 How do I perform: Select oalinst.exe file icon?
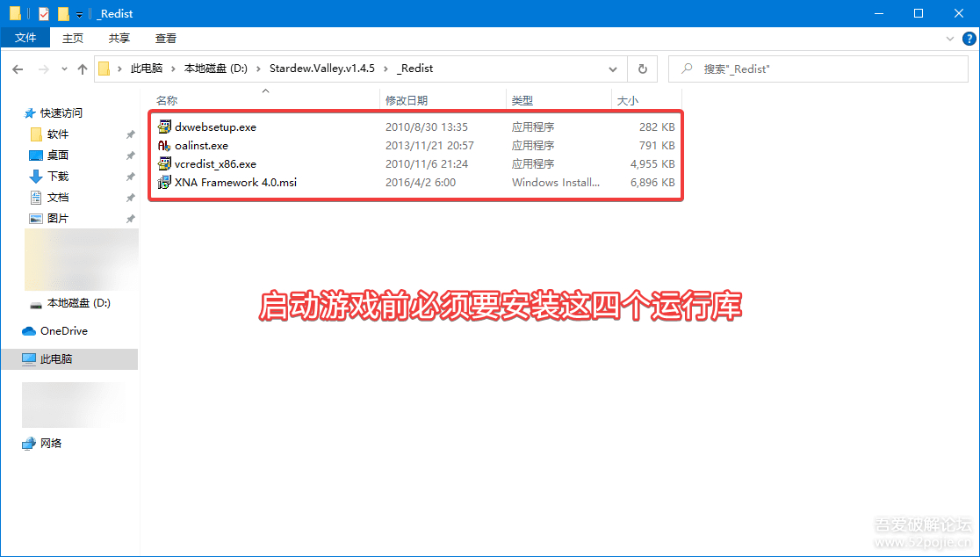(x=163, y=146)
